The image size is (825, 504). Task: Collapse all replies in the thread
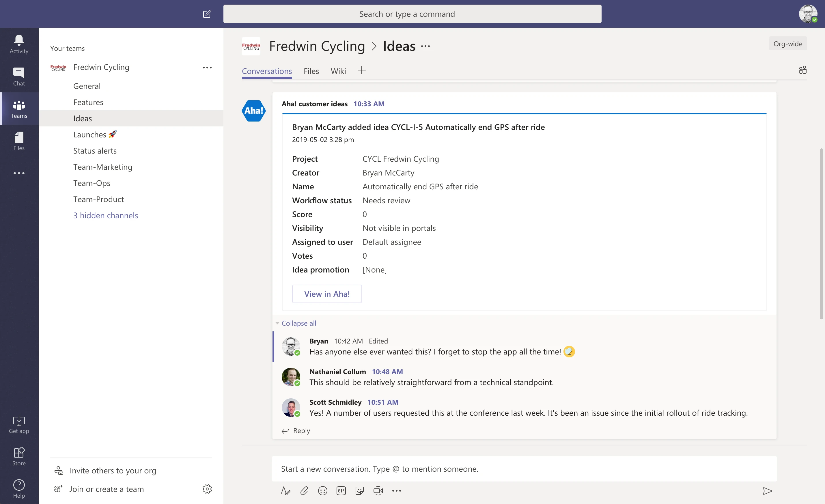pos(298,323)
